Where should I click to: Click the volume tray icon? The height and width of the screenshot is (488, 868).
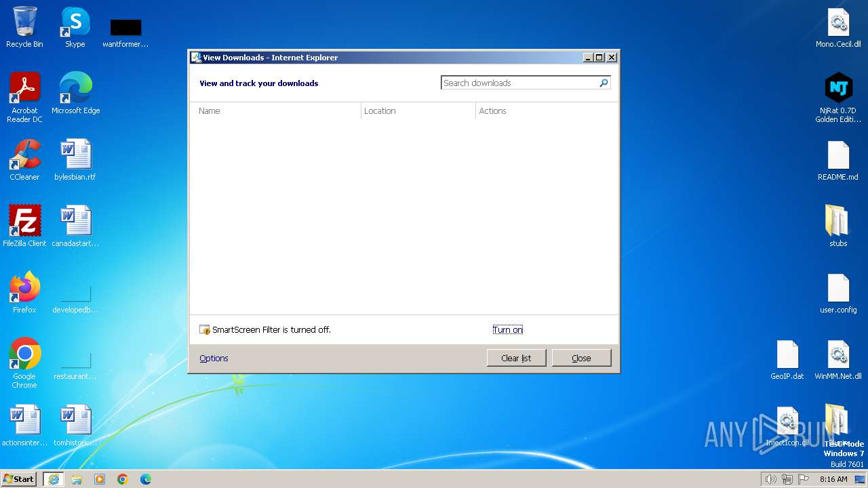pyautogui.click(x=770, y=479)
